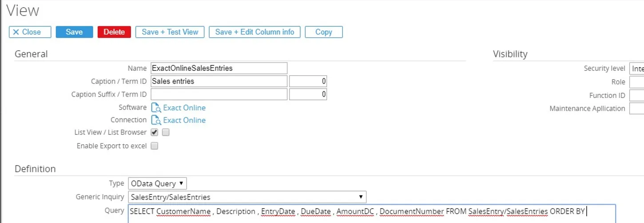Click the Software lookup magnifier icon

[155, 108]
